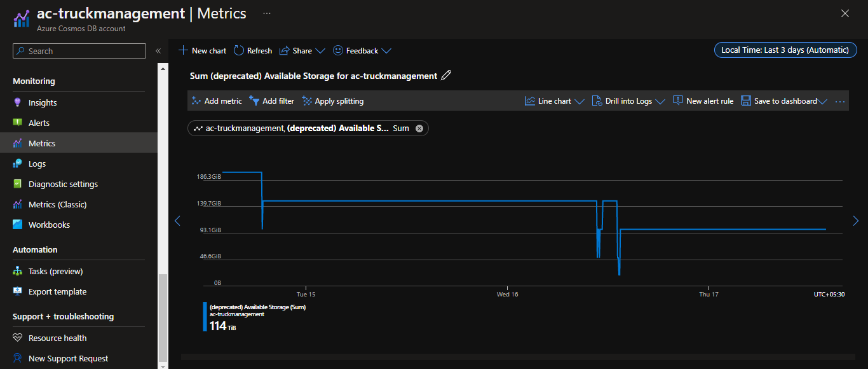Click the Wed 16 axis label
868x369 pixels.
click(x=507, y=295)
